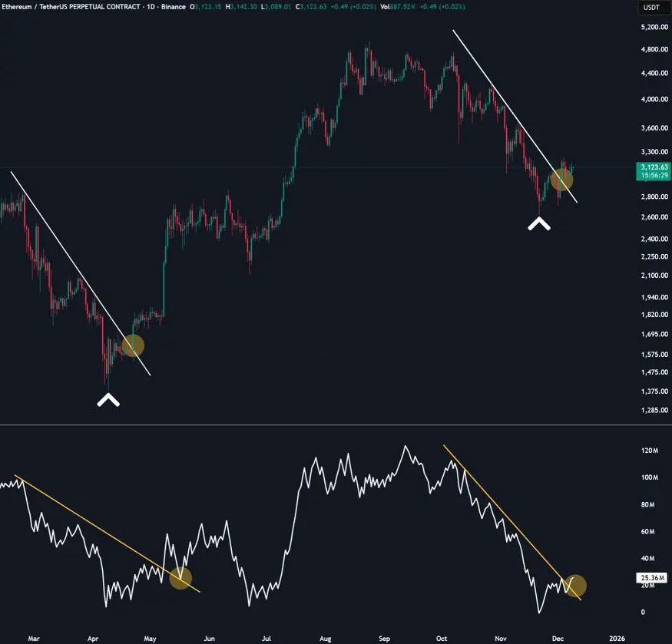This screenshot has height=644, width=672.
Task: Click the Jul label on time axis
Action: coord(266,639)
